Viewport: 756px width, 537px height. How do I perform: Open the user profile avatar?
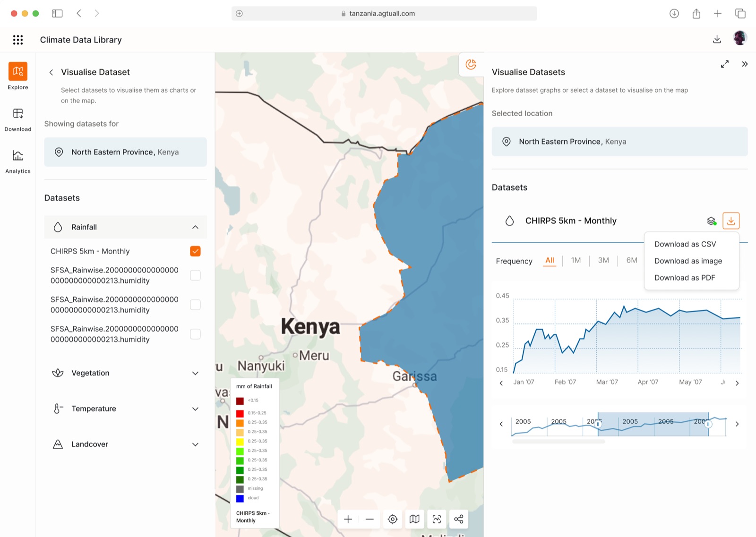740,38
